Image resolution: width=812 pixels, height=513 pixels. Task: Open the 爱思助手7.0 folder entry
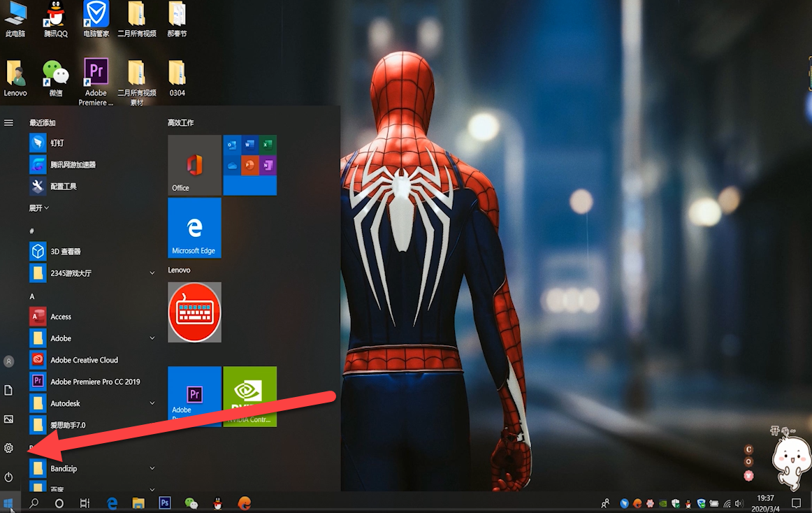[92, 425]
